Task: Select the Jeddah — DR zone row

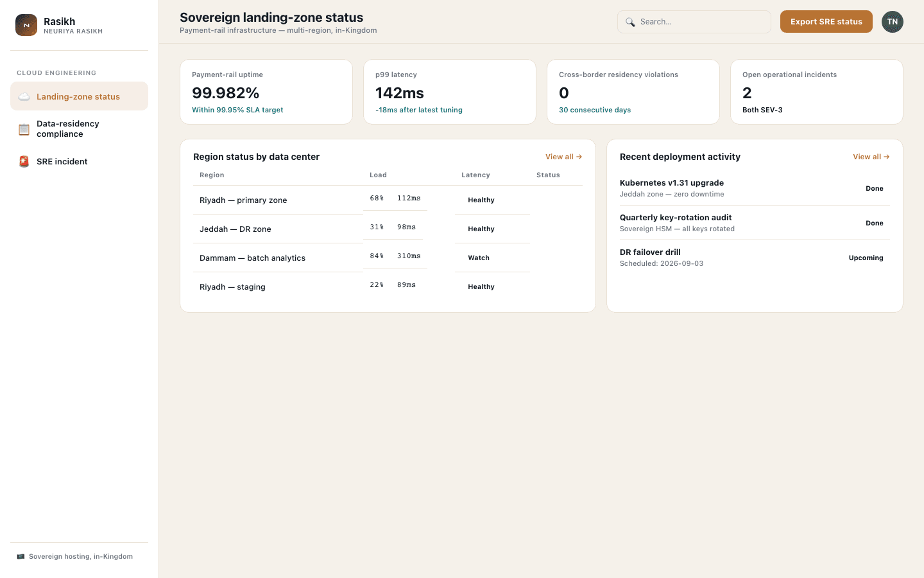Action: tap(388, 229)
